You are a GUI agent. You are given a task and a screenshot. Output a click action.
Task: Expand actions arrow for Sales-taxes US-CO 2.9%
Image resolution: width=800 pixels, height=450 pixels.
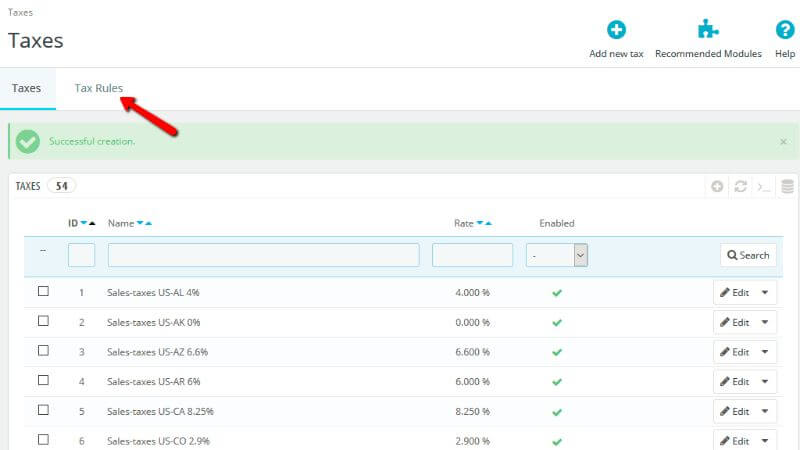[x=765, y=440]
